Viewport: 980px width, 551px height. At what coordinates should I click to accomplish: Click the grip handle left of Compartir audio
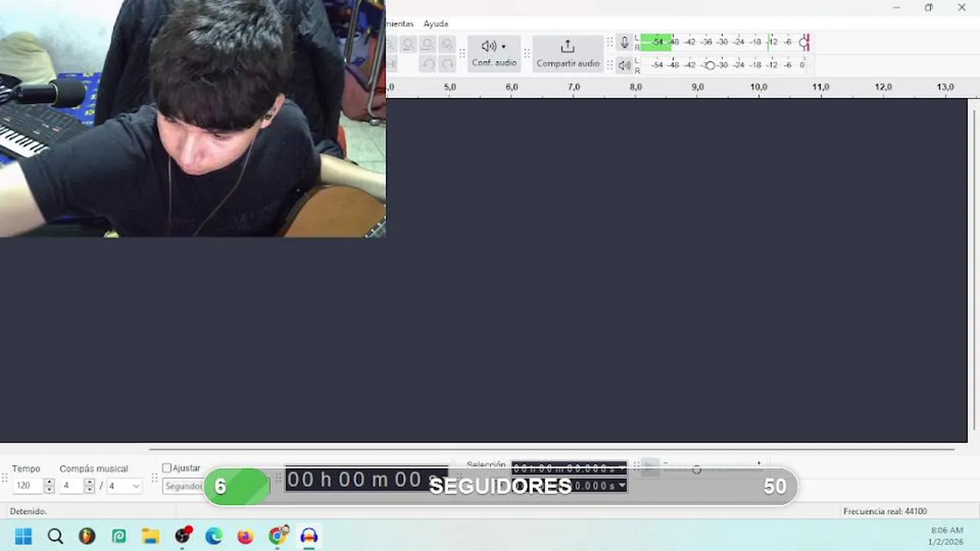pos(527,54)
